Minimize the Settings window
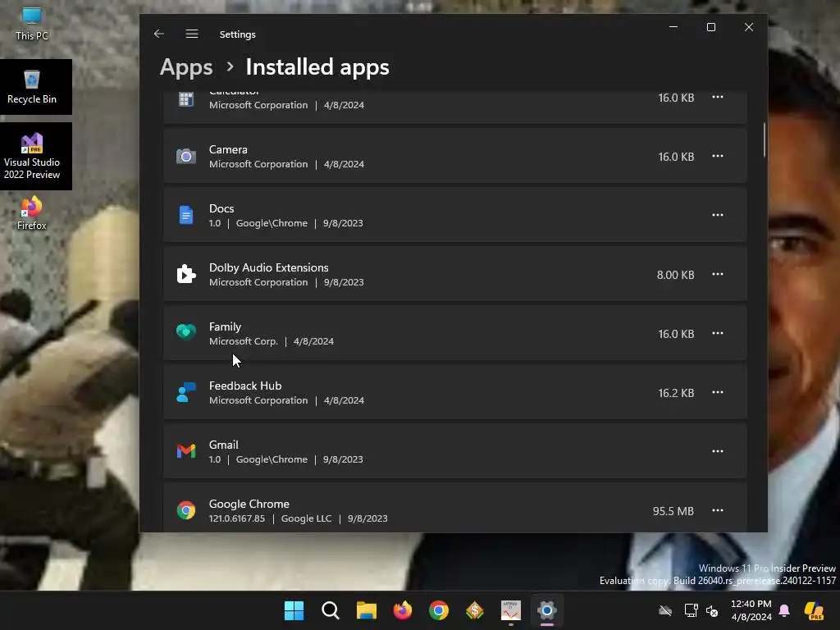Screen dimensions: 840x630 673,27
